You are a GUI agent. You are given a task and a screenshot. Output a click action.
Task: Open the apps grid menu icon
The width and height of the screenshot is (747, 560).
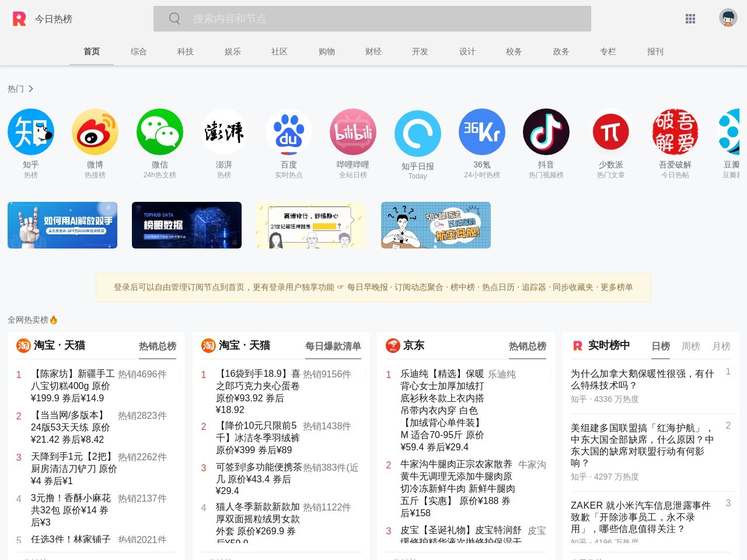tap(690, 19)
